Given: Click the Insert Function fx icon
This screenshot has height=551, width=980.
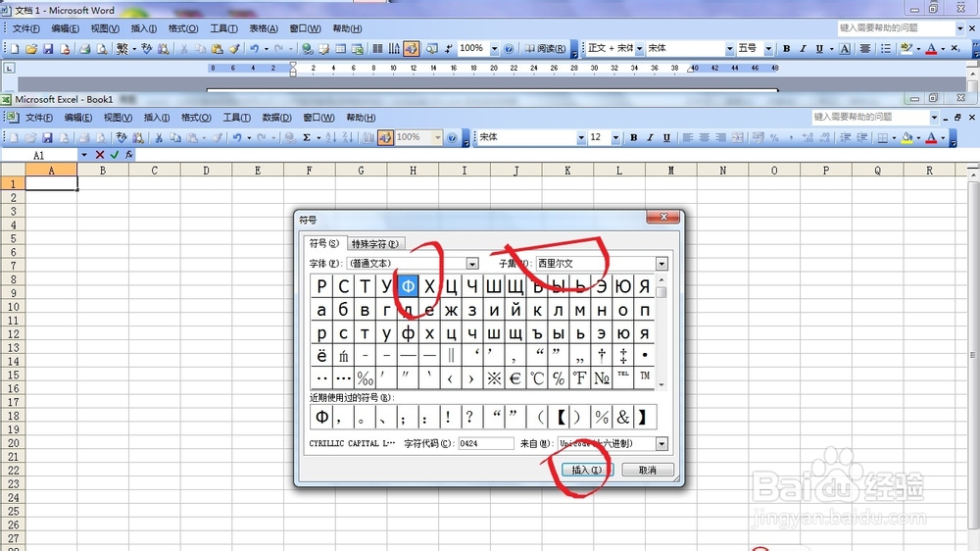Looking at the screenshot, I should pyautogui.click(x=128, y=155).
